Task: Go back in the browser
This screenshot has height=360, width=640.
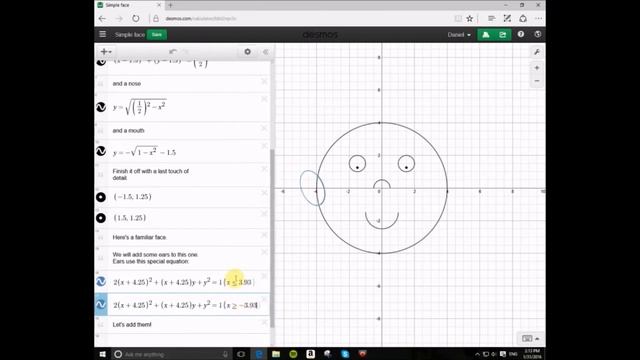Action: 102,19
